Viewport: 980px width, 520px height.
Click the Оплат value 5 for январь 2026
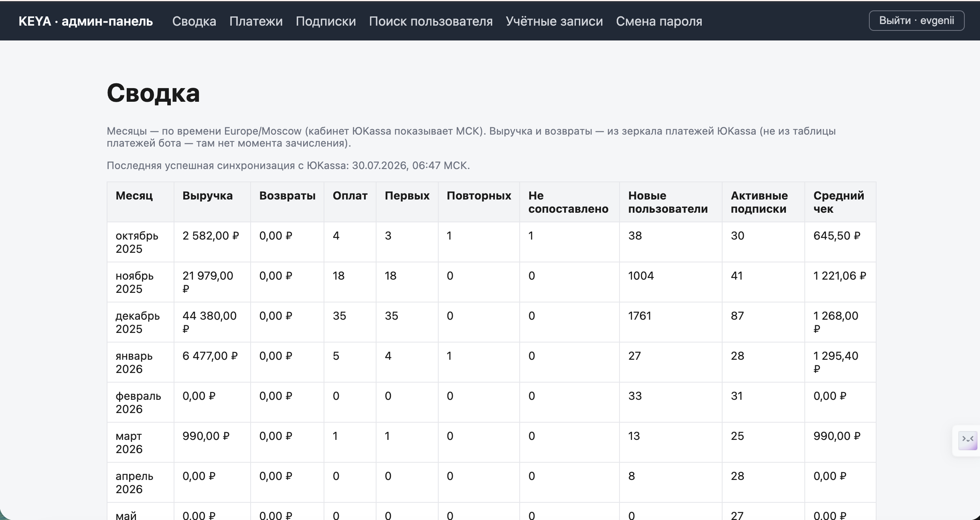coord(336,356)
